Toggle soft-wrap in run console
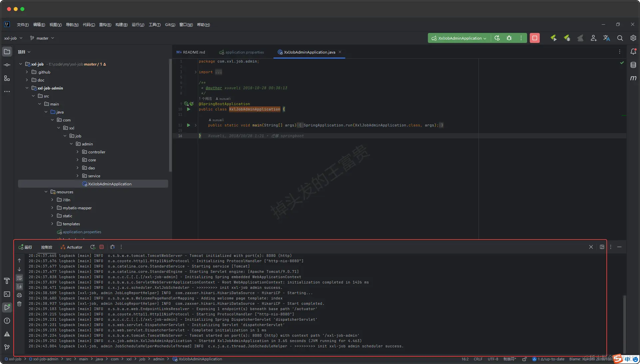Screen dimensions: 640x364 click(x=19, y=278)
